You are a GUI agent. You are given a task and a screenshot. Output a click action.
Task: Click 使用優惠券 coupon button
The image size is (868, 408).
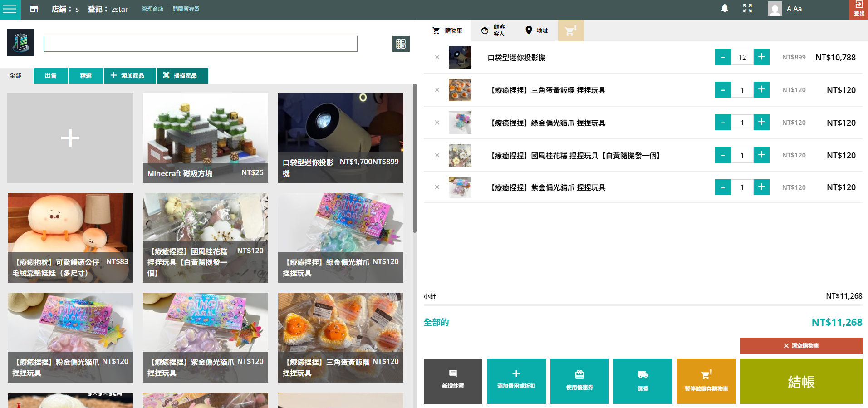pyautogui.click(x=579, y=381)
